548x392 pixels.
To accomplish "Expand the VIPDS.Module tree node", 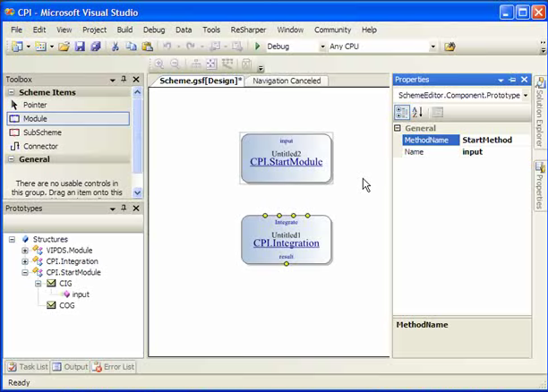I will click(25, 251).
